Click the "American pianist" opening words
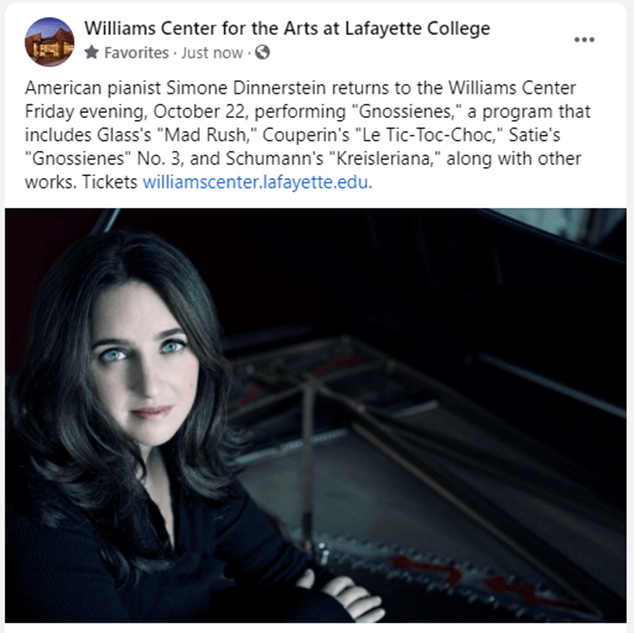The height and width of the screenshot is (633, 634). [x=93, y=88]
